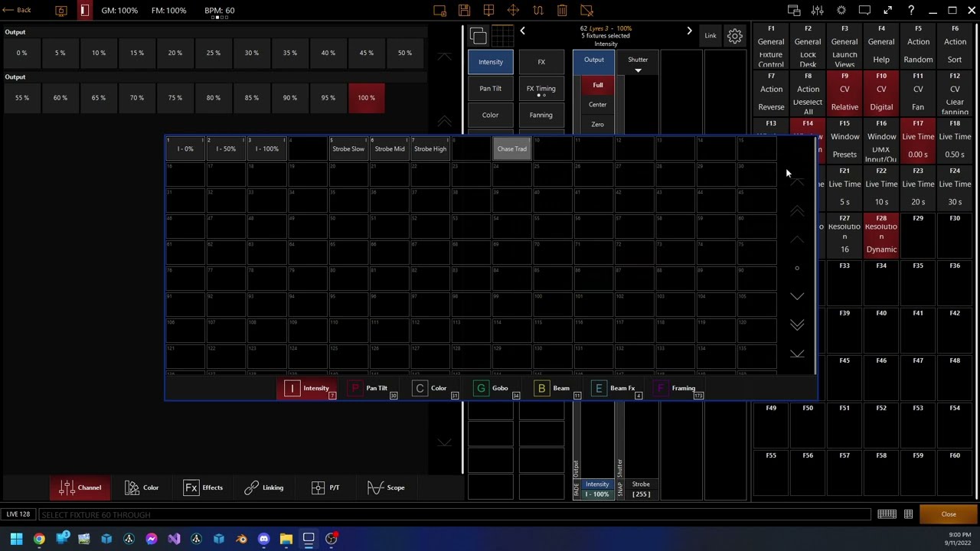Click the grid view icon in programmer header
Image resolution: width=980 pixels, height=551 pixels.
(502, 36)
